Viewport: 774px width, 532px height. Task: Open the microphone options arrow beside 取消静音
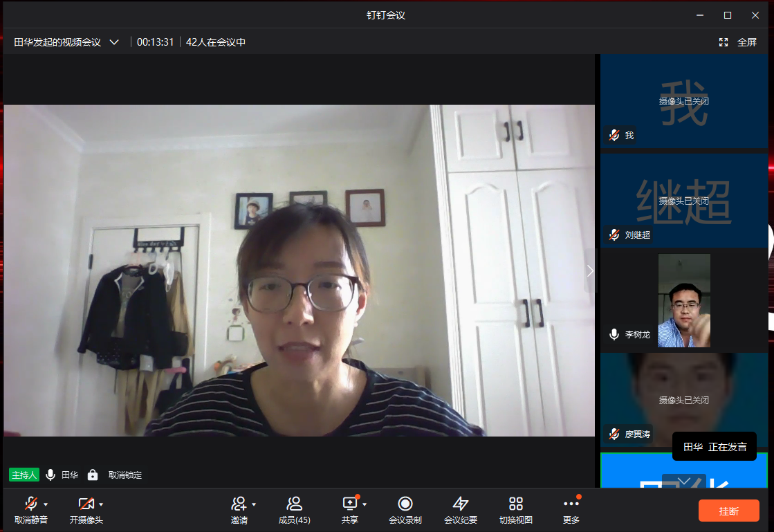[x=46, y=504]
